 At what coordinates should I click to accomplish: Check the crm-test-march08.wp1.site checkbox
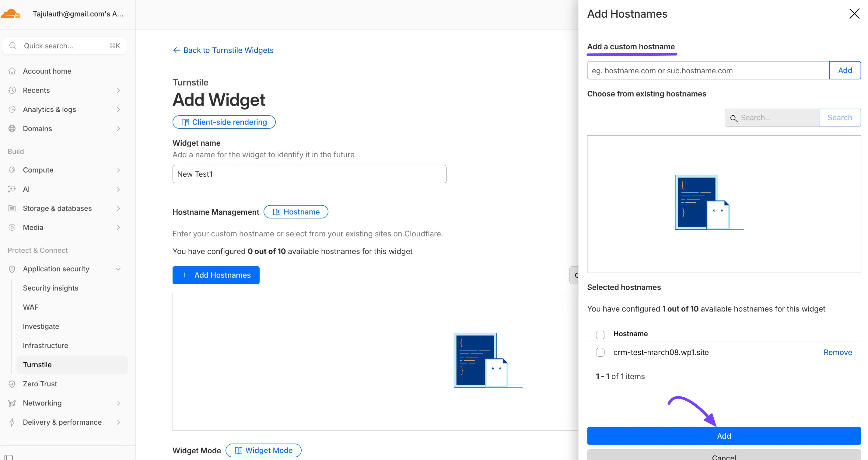(x=600, y=352)
